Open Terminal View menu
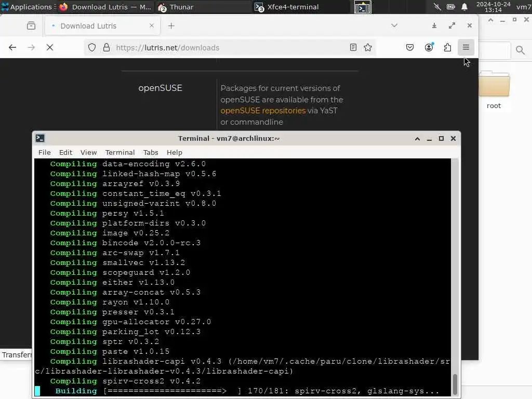532x399 pixels. tap(88, 152)
